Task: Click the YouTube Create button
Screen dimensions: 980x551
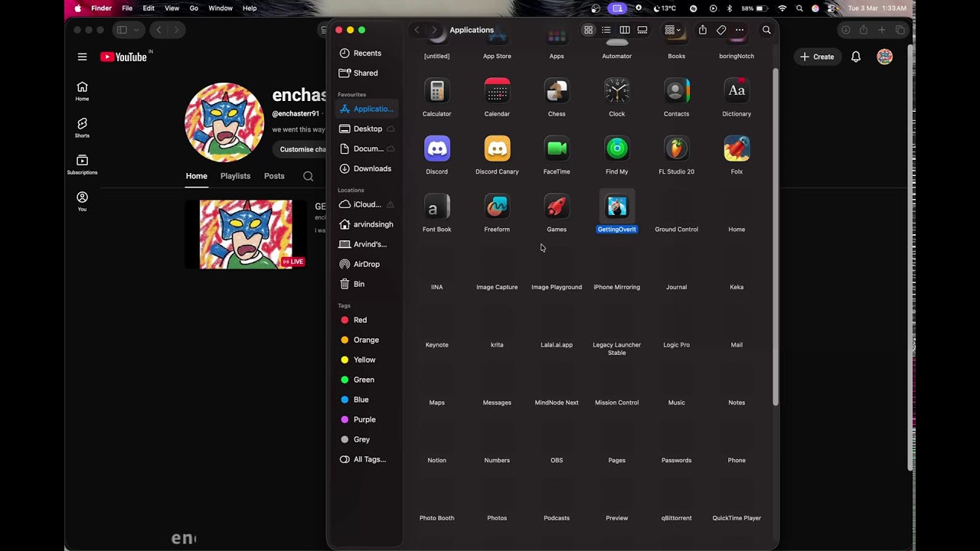Action: point(817,57)
